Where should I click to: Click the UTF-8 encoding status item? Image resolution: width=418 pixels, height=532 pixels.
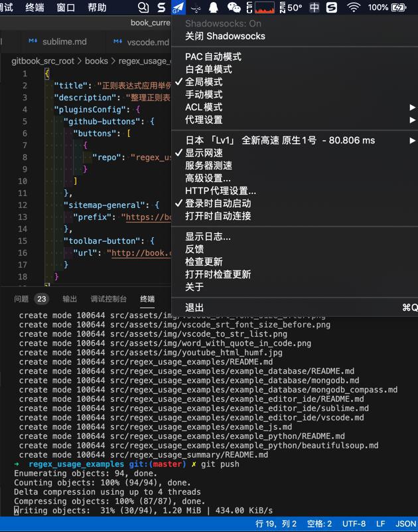click(x=354, y=524)
